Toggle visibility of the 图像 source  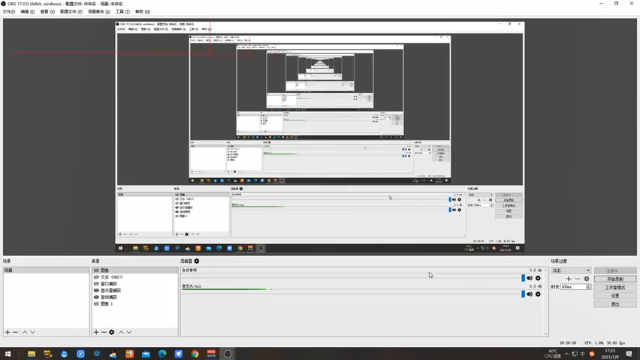(x=96, y=270)
